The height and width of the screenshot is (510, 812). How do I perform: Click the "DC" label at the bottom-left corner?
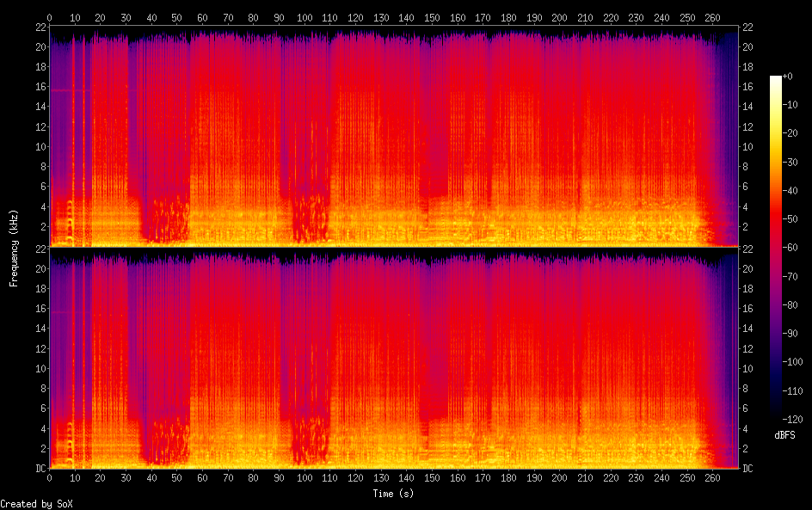[x=38, y=469]
